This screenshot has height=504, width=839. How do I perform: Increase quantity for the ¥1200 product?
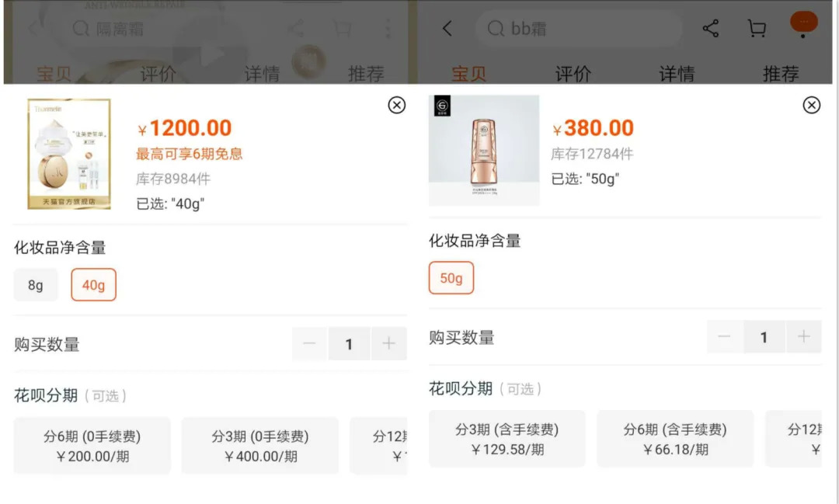pos(388,344)
